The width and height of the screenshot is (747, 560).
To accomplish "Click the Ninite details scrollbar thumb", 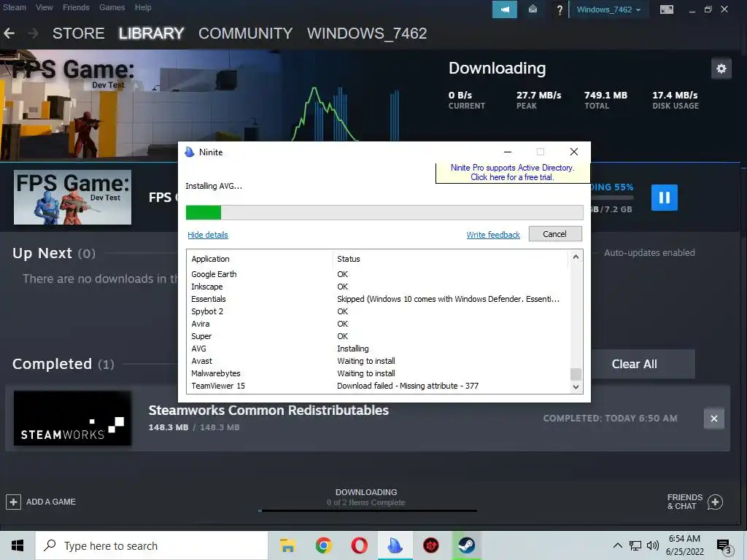I will 576,374.
